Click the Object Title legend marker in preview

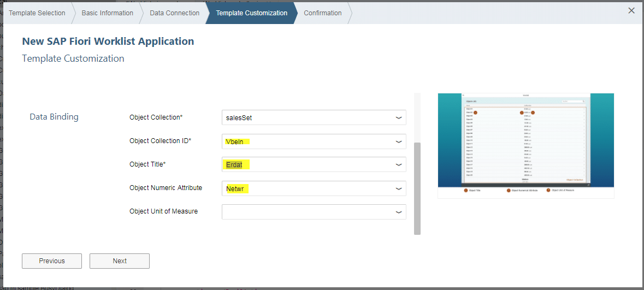[x=466, y=191]
